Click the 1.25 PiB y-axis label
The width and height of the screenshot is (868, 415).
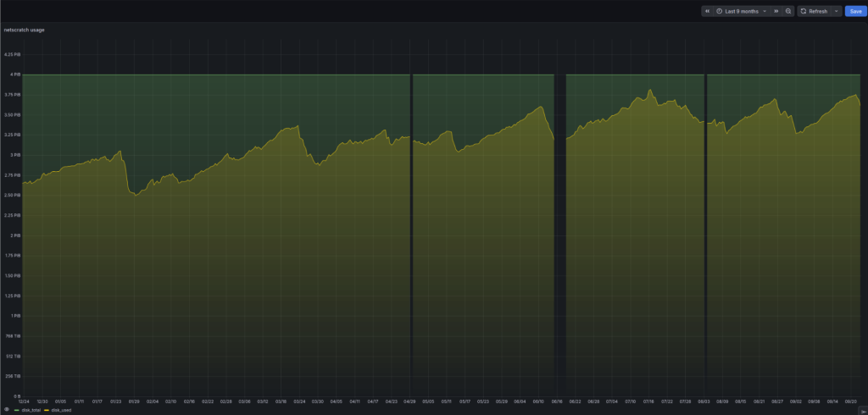click(x=13, y=296)
